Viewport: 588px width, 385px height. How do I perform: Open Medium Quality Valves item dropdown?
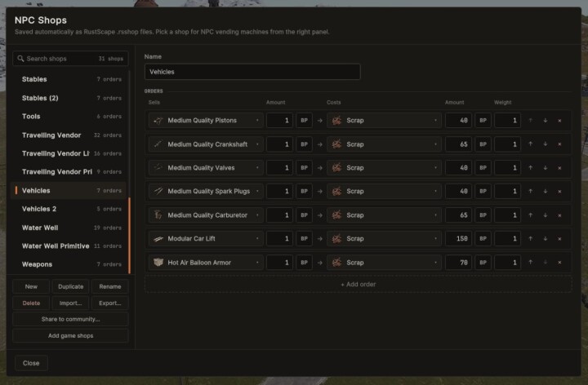[x=206, y=168]
